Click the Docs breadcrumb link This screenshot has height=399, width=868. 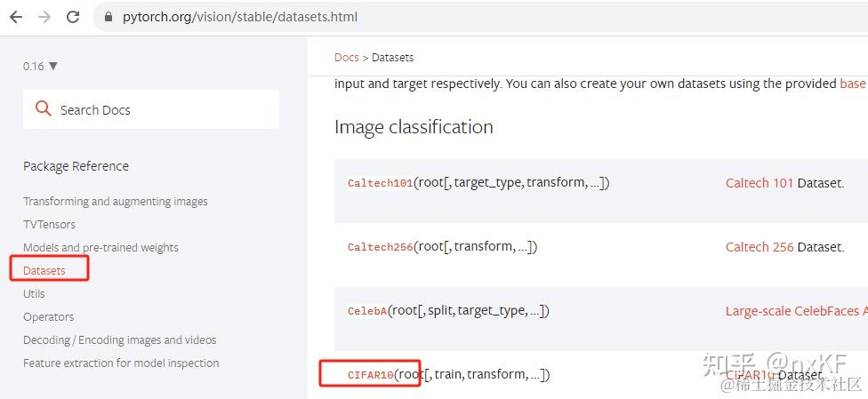click(347, 58)
